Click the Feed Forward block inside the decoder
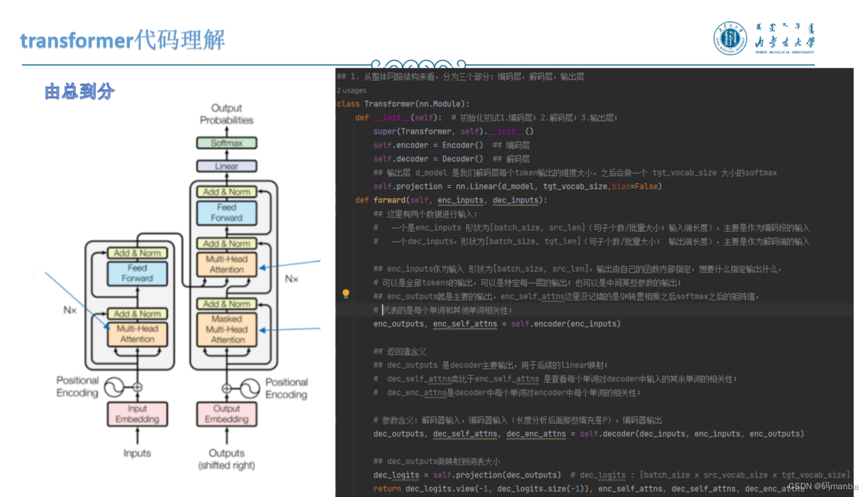The image size is (868, 497). click(227, 212)
